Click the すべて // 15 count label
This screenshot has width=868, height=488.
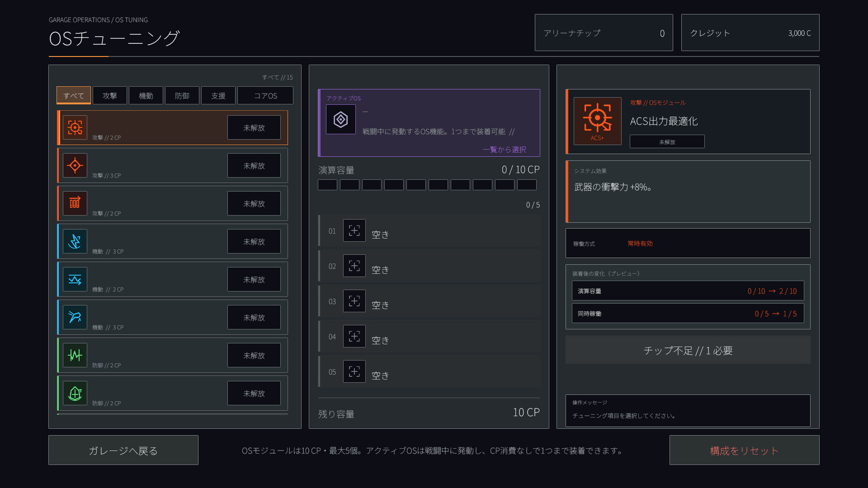click(278, 77)
